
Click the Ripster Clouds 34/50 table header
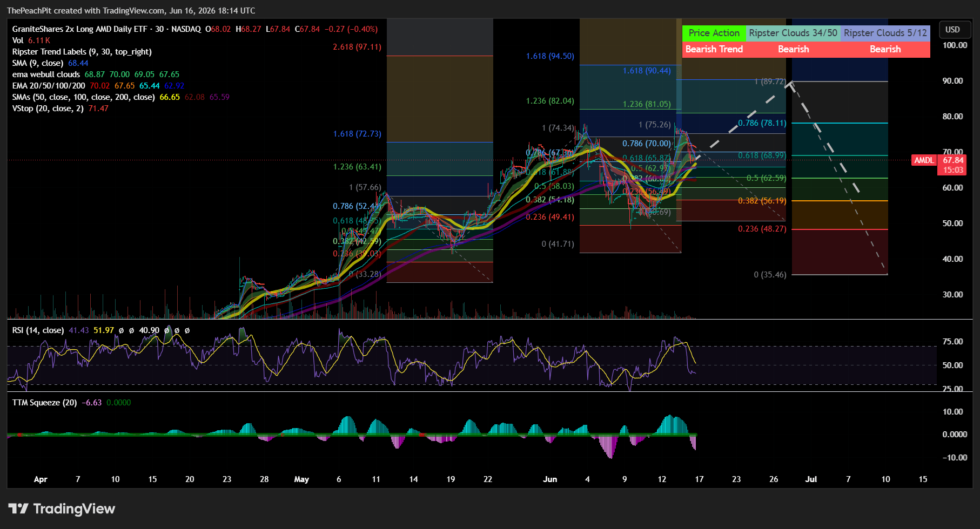[793, 33]
